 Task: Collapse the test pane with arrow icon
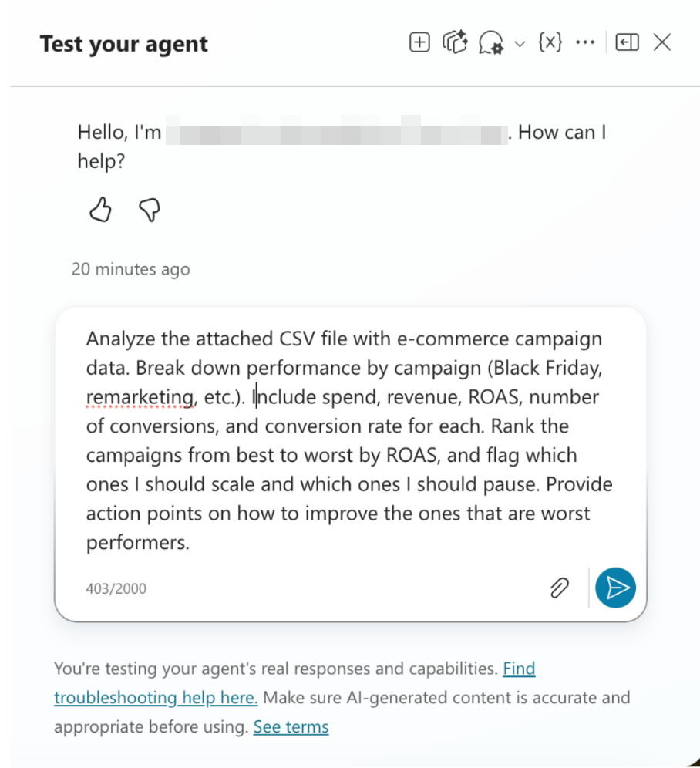[x=627, y=42]
